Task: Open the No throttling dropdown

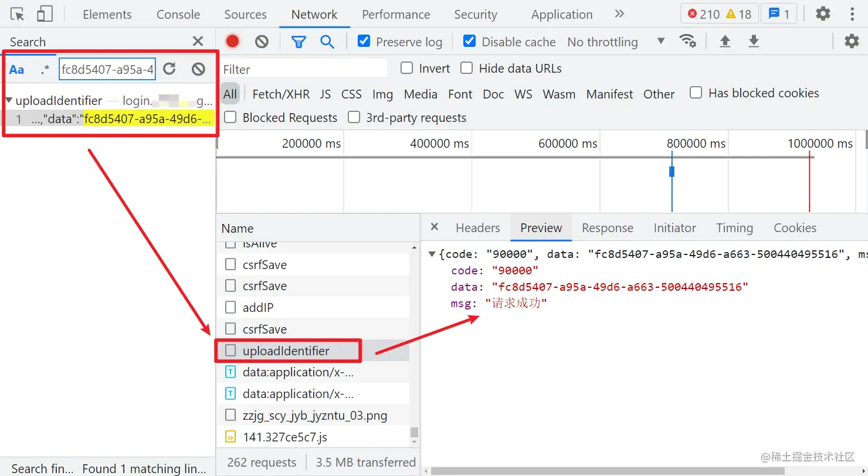Action: tap(616, 42)
